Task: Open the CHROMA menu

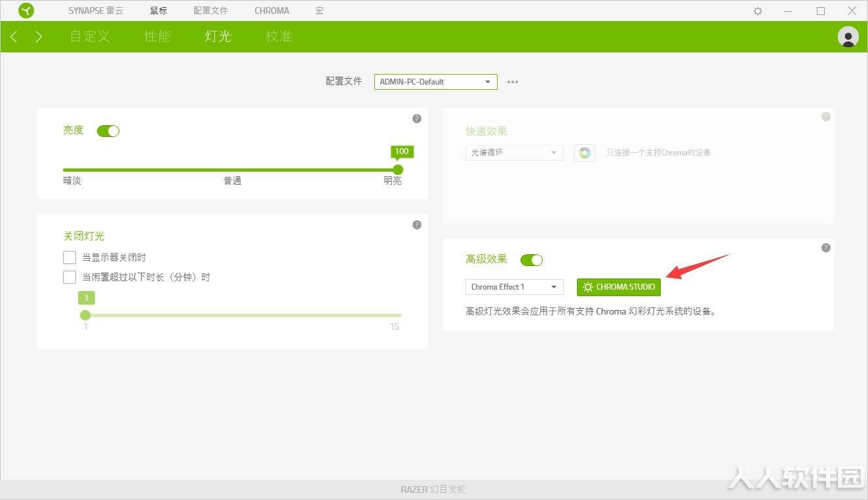Action: pos(272,11)
